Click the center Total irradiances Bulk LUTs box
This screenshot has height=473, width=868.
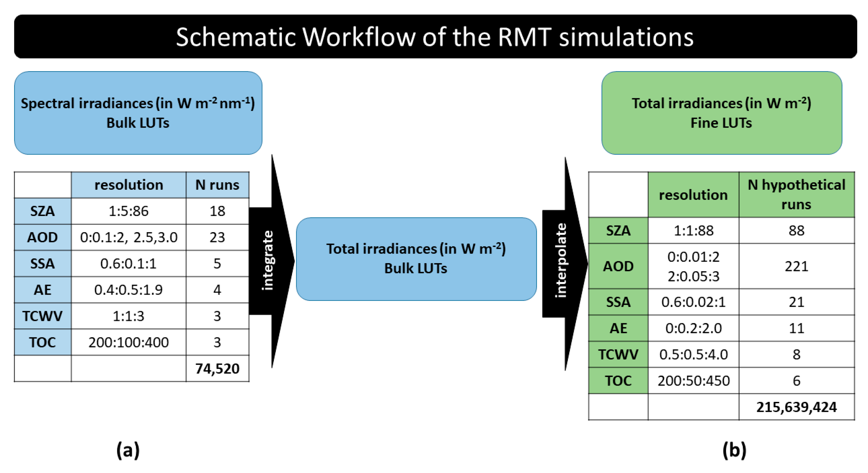tap(416, 259)
